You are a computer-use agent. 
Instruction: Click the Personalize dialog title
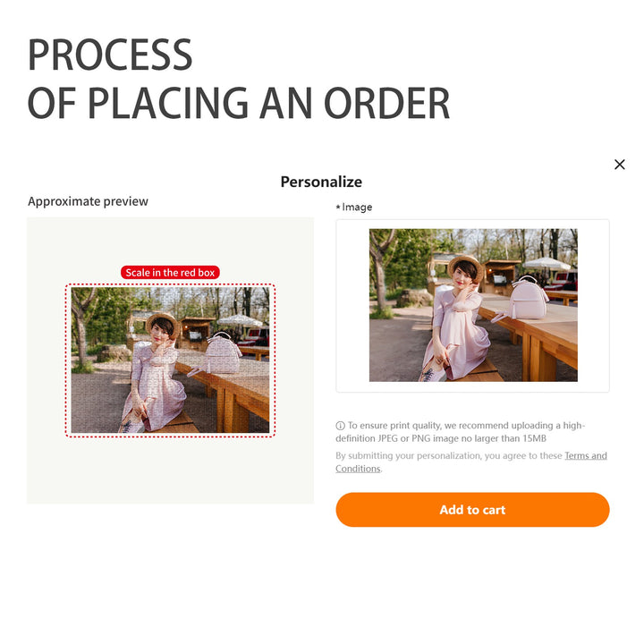point(321,182)
